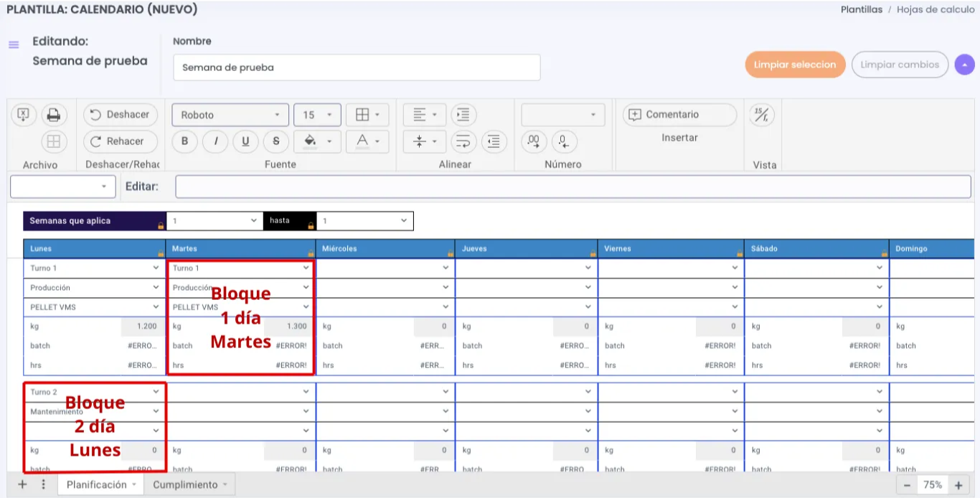This screenshot has width=980, height=498.
Task: Toggle bold formatting
Action: 185,141
